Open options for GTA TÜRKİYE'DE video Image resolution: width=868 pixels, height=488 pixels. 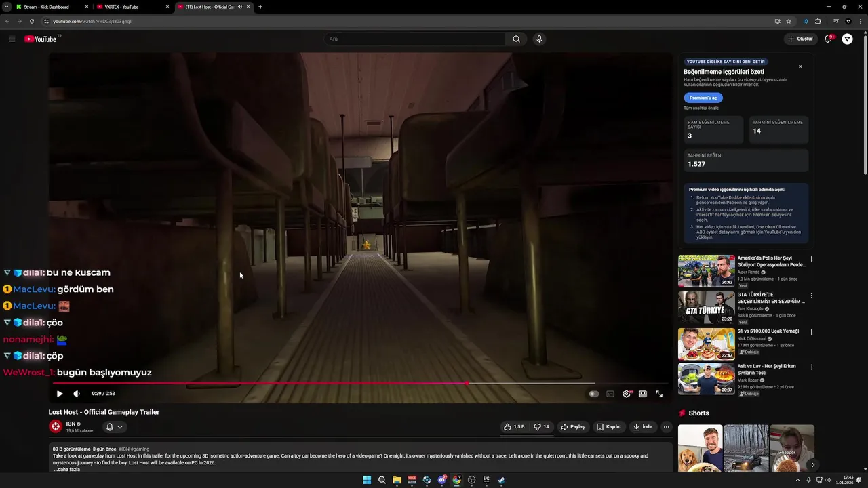point(811,296)
